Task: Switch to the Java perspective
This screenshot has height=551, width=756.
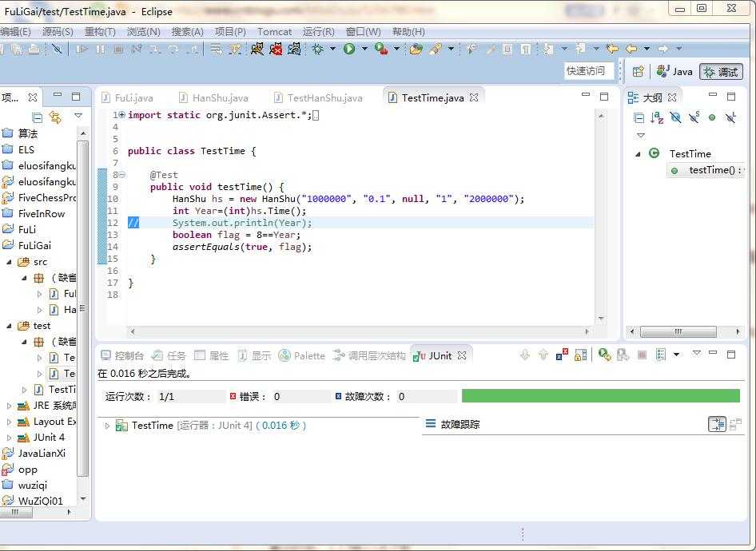Action: (675, 72)
